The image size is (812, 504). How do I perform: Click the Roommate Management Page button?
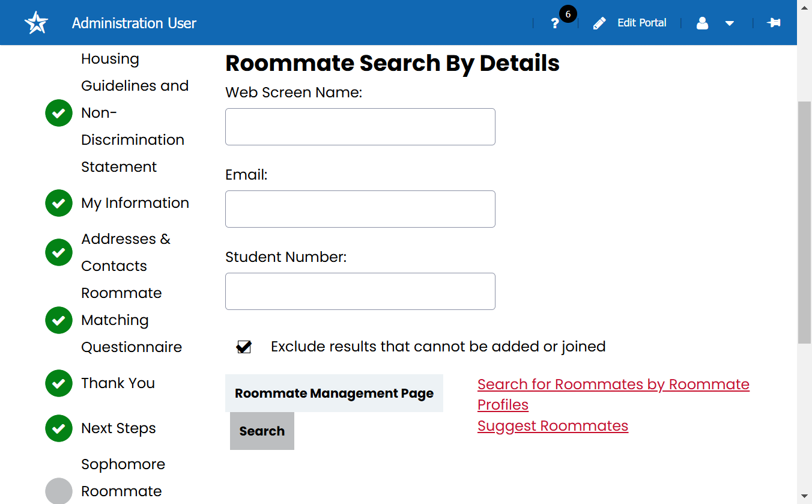click(334, 393)
